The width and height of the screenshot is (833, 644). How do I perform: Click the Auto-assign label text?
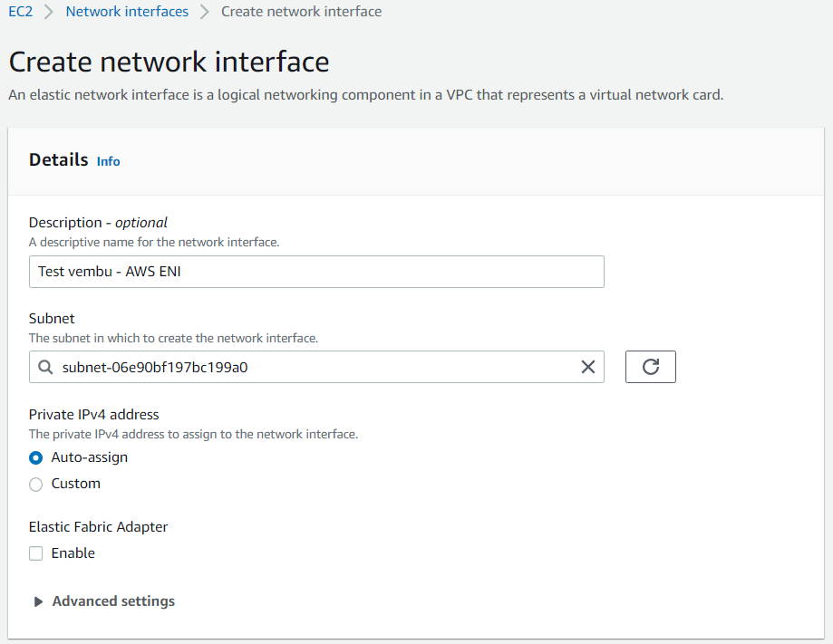(89, 457)
